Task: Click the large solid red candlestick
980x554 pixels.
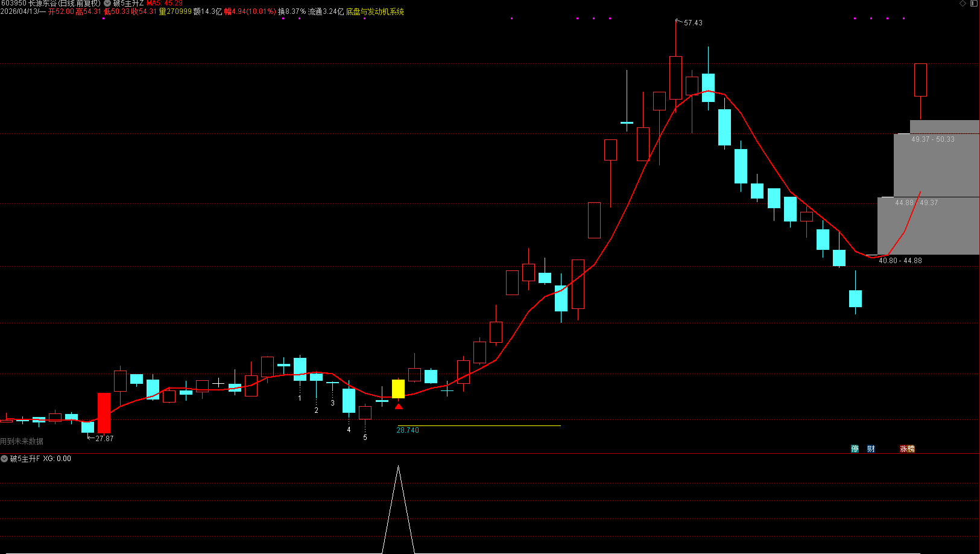Action: [x=104, y=413]
